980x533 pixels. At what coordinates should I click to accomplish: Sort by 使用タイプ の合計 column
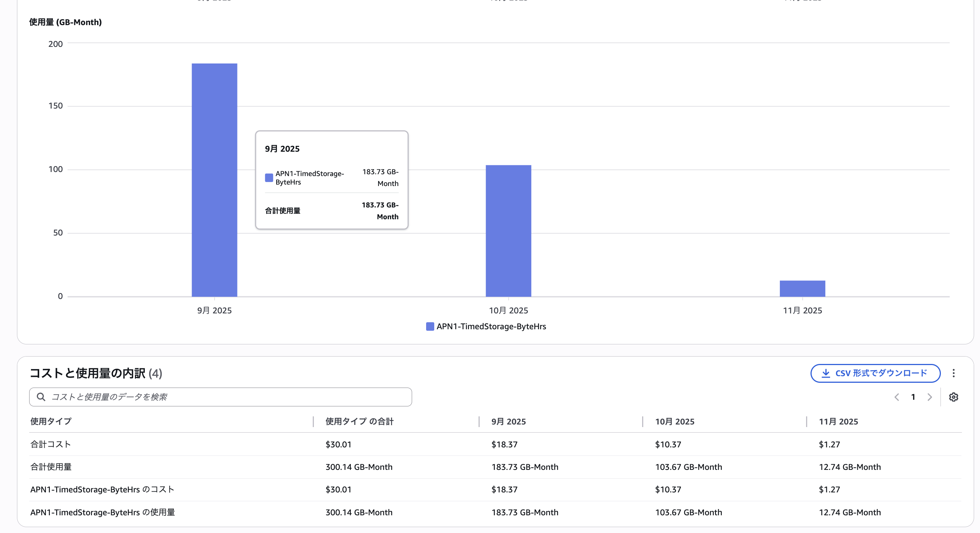coord(359,422)
